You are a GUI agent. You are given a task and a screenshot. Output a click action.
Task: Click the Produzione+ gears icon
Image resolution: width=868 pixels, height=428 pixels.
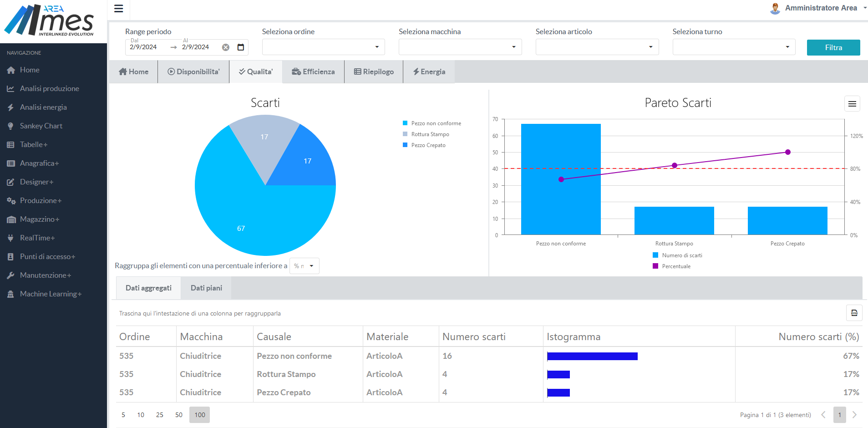(x=11, y=201)
